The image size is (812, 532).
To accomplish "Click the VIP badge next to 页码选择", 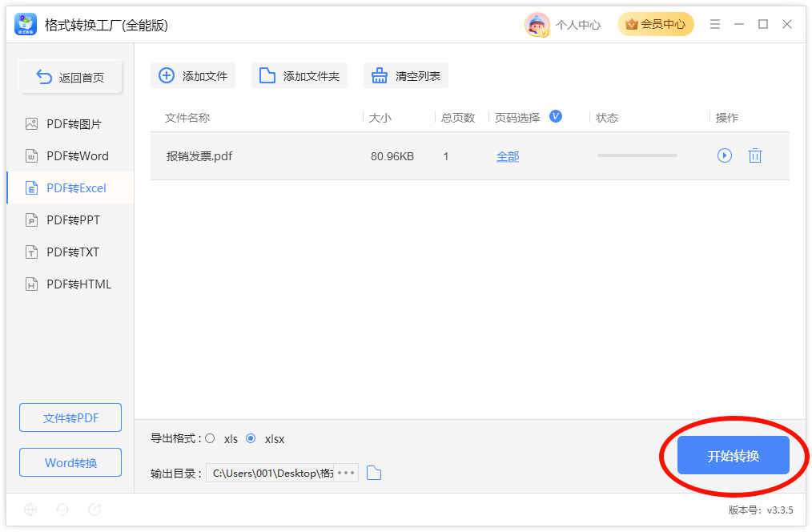I will tap(556, 116).
